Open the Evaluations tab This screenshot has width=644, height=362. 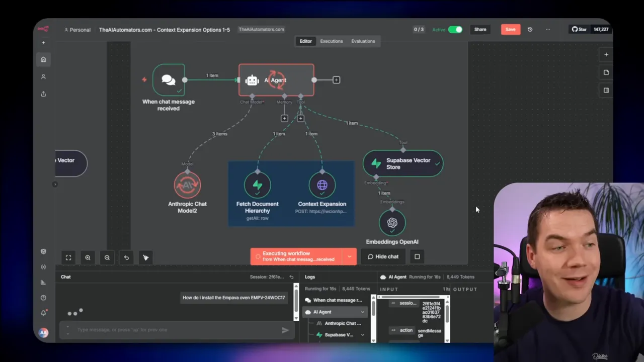pos(363,41)
